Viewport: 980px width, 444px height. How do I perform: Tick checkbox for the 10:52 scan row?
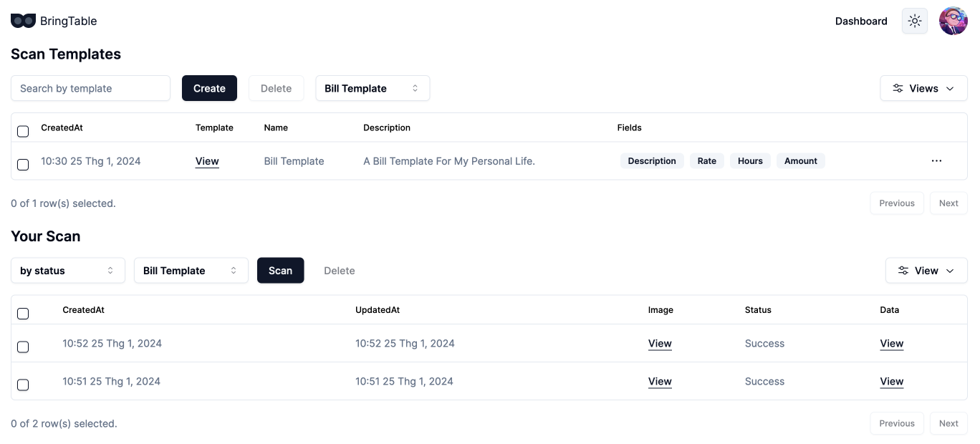pos(23,347)
